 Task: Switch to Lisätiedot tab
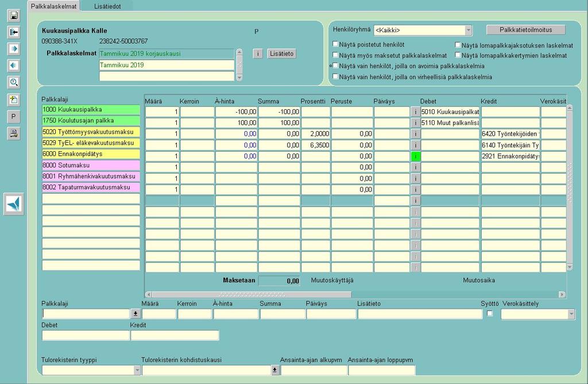click(107, 6)
